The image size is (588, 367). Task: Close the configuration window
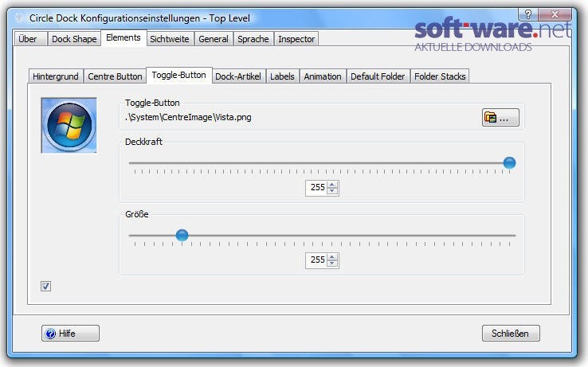pos(555,14)
